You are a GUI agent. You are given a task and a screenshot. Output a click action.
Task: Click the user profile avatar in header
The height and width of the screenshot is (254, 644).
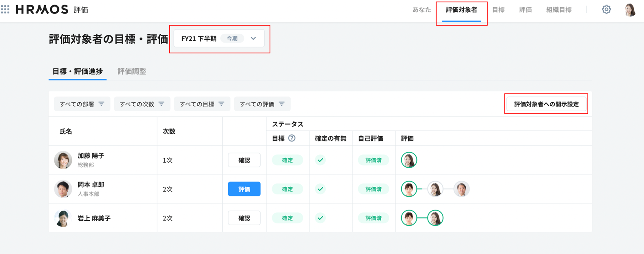tap(630, 10)
